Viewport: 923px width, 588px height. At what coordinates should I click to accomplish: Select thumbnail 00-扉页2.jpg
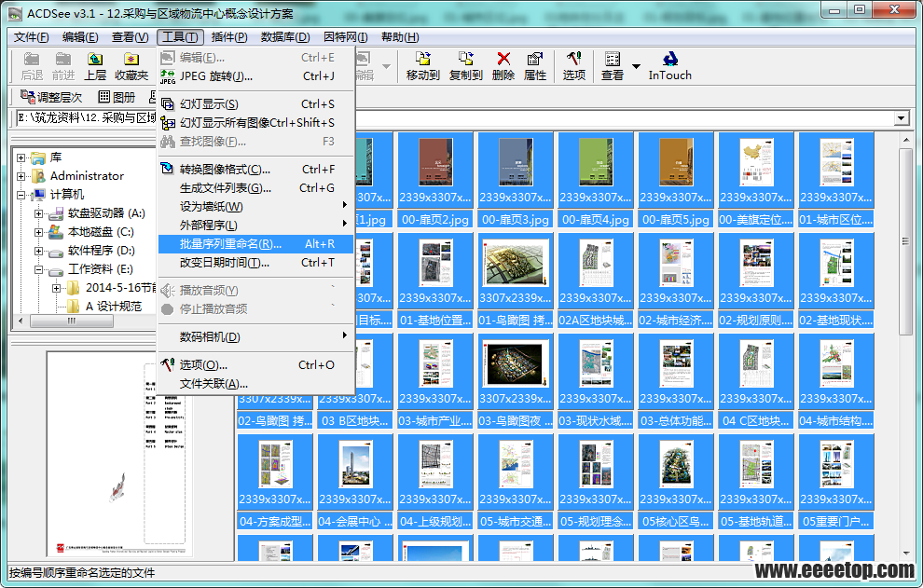[x=435, y=179]
